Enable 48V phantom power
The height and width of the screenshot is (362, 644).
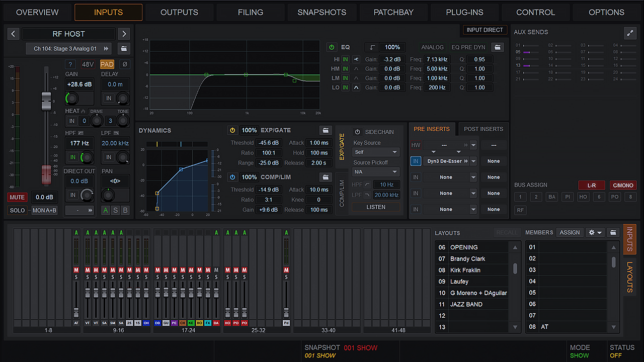tap(88, 64)
